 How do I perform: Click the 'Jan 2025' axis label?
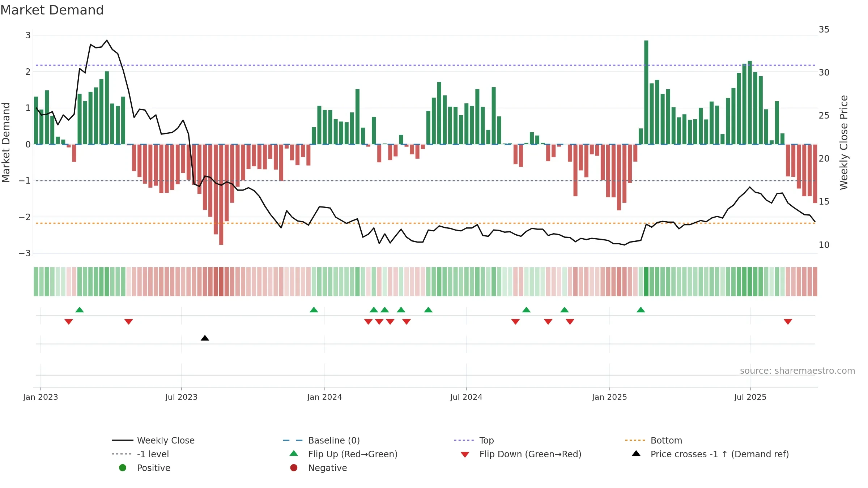(x=609, y=397)
